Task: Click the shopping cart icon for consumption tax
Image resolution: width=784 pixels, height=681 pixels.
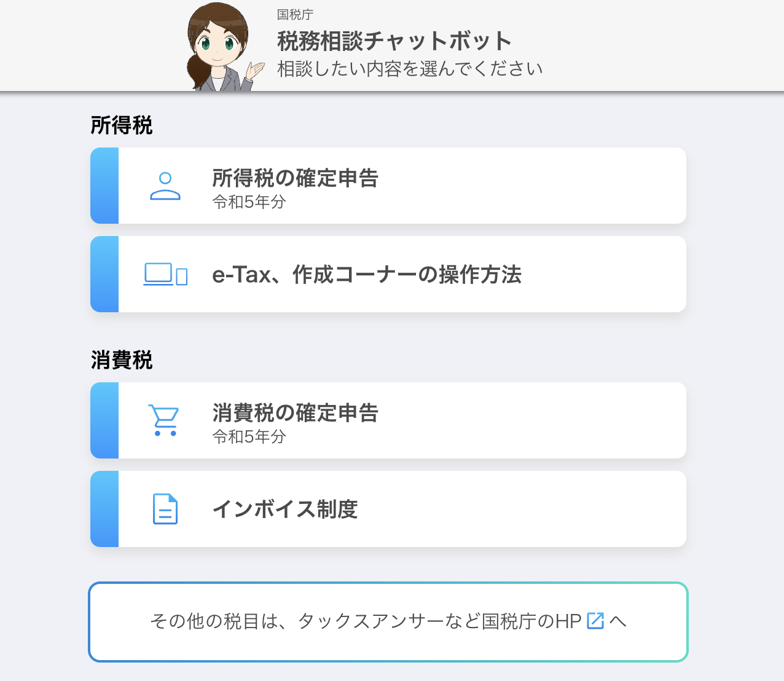Action: pyautogui.click(x=164, y=420)
